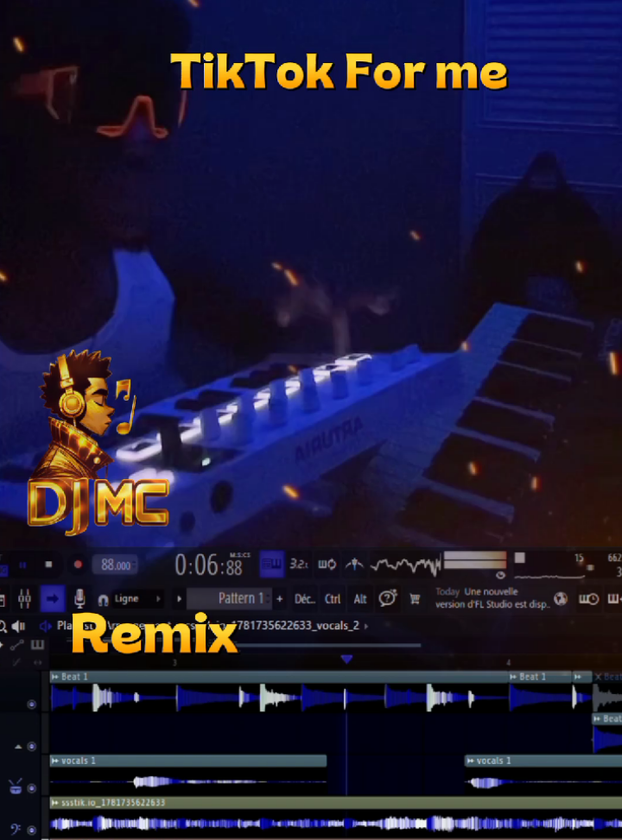Viewport: 622px width, 840px height.
Task: Click the bass clef icon on bottom track
Action: point(15,829)
